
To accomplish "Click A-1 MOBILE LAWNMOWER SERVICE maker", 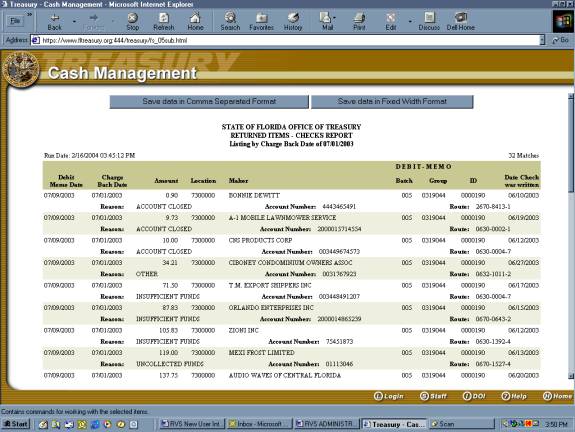I will click(x=282, y=217).
